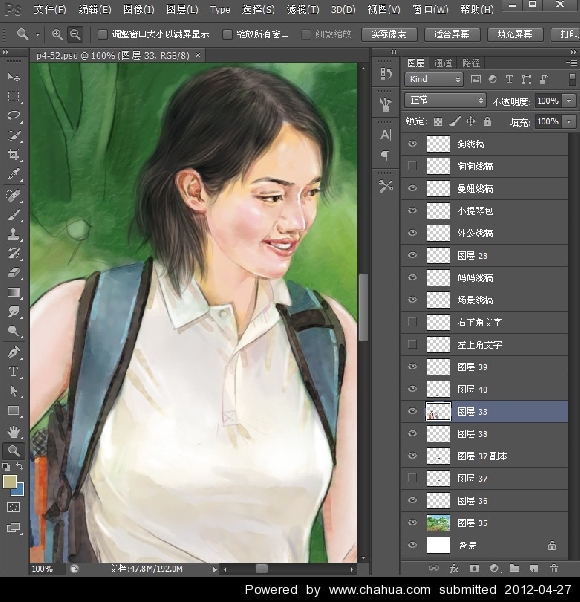Show hidden layer 图层 37
580x602 pixels.
[412, 478]
